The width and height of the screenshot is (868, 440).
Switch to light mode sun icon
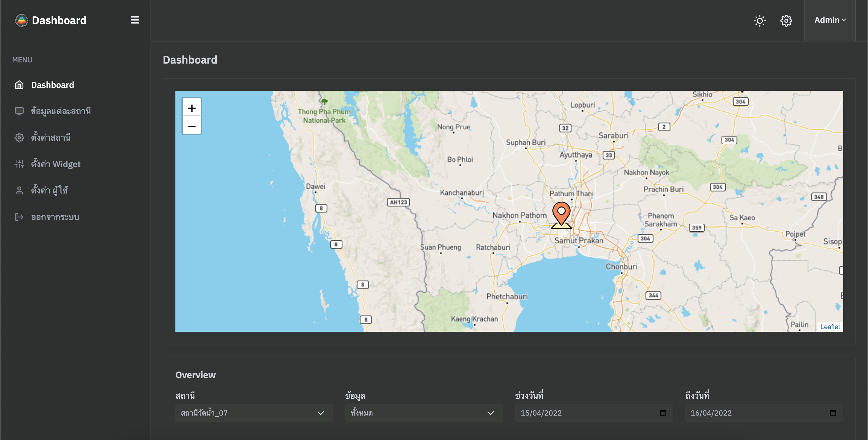coord(759,20)
